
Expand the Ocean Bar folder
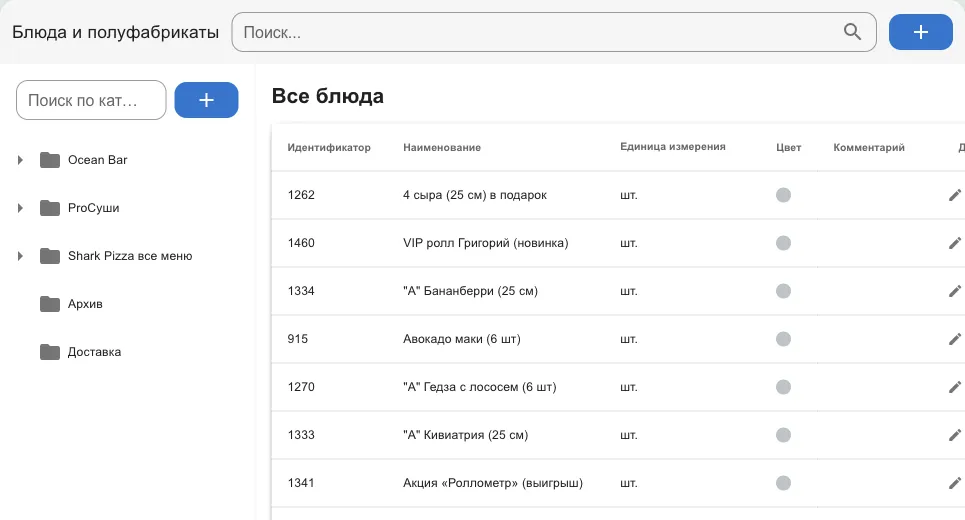(x=20, y=160)
